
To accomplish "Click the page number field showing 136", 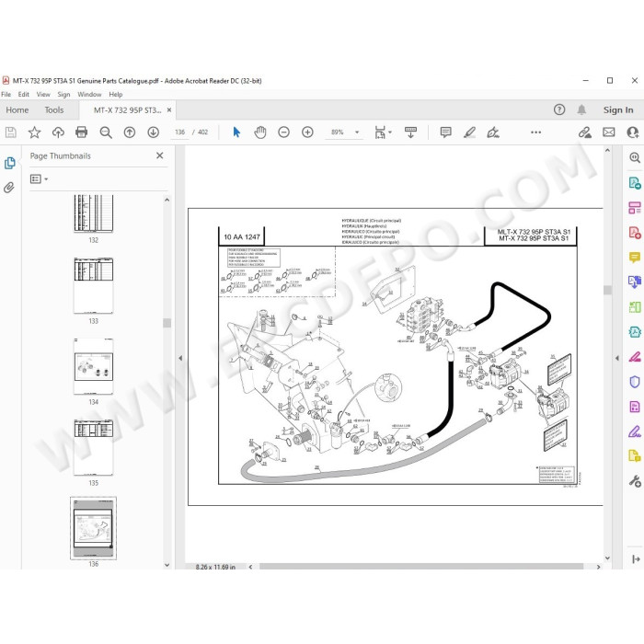I will coord(180,132).
